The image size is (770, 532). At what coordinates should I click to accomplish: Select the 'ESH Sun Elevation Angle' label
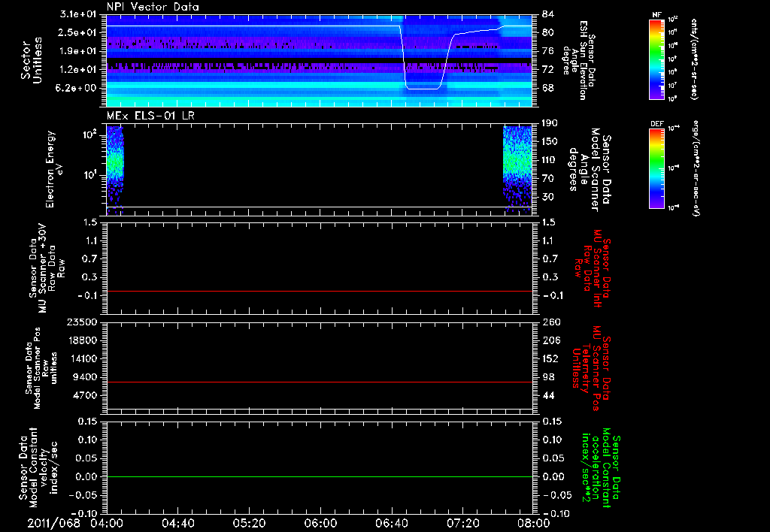(x=580, y=60)
